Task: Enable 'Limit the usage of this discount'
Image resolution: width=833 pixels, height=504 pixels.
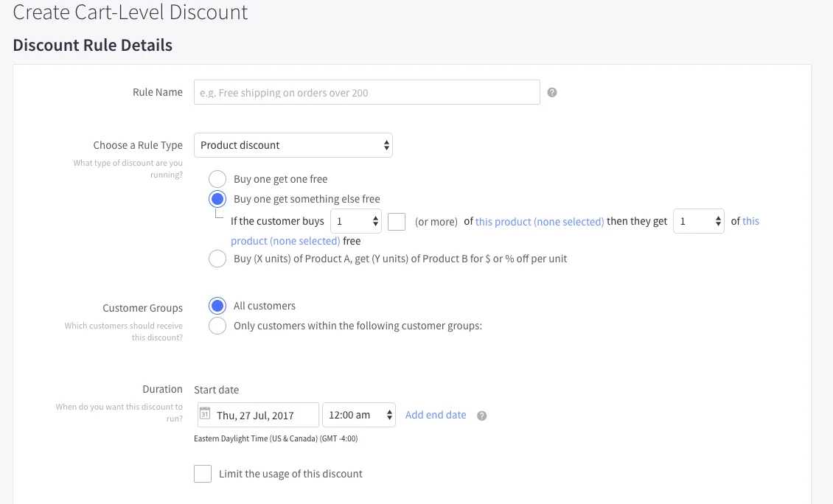Action: (x=203, y=474)
